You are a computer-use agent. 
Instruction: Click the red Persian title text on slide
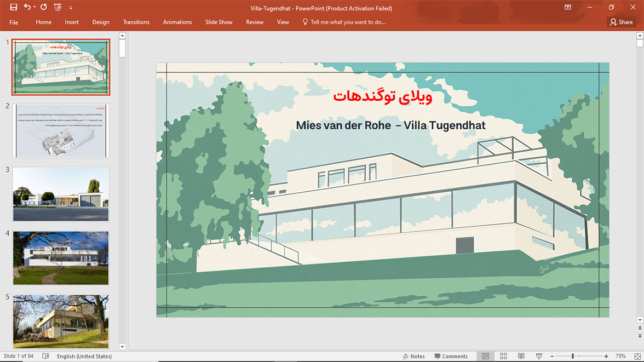click(382, 96)
